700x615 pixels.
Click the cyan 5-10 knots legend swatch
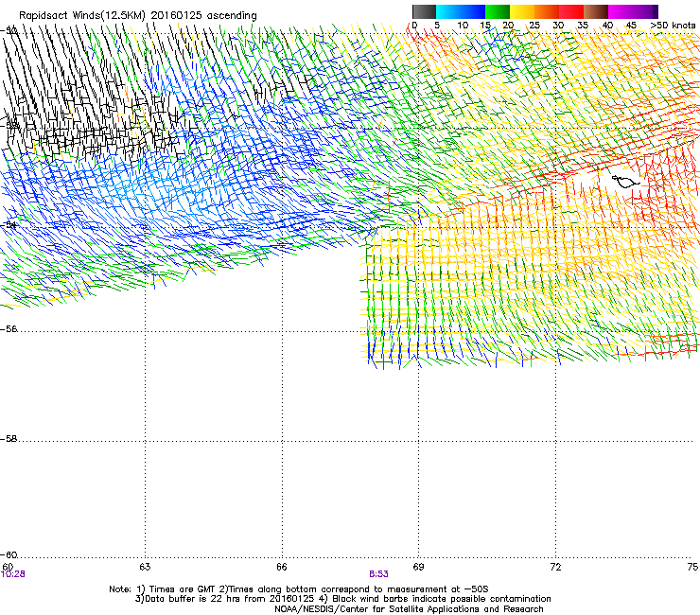(x=448, y=11)
